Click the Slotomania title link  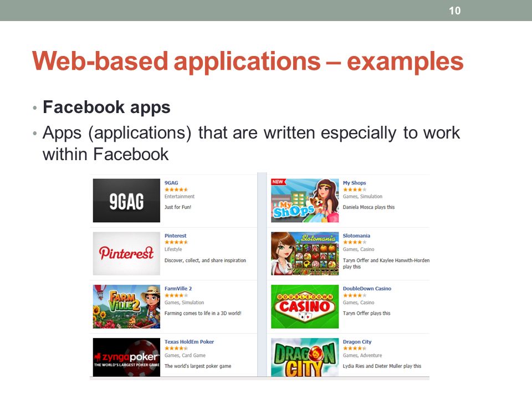pos(356,236)
